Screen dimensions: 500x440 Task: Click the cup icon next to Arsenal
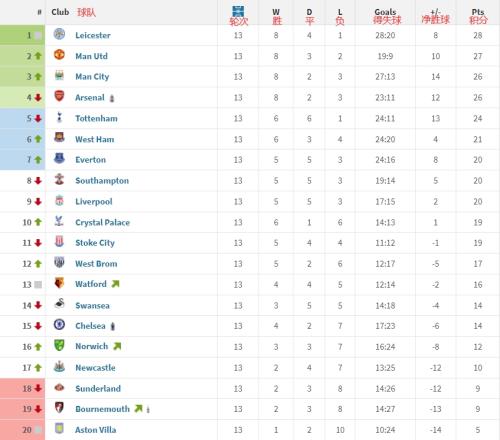click(x=112, y=98)
